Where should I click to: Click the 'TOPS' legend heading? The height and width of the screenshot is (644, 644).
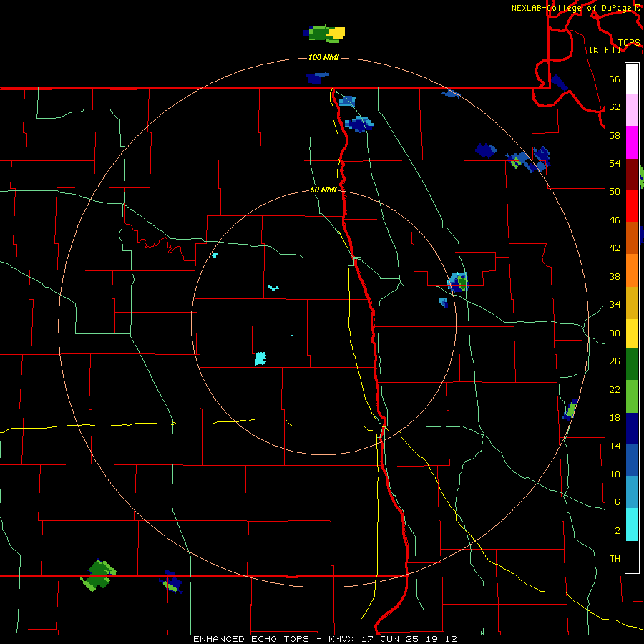point(629,43)
